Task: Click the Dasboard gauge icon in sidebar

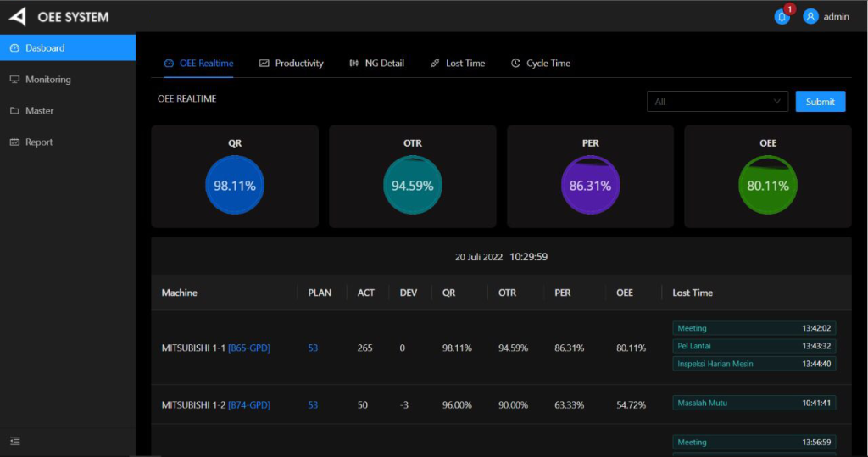Action: point(14,48)
